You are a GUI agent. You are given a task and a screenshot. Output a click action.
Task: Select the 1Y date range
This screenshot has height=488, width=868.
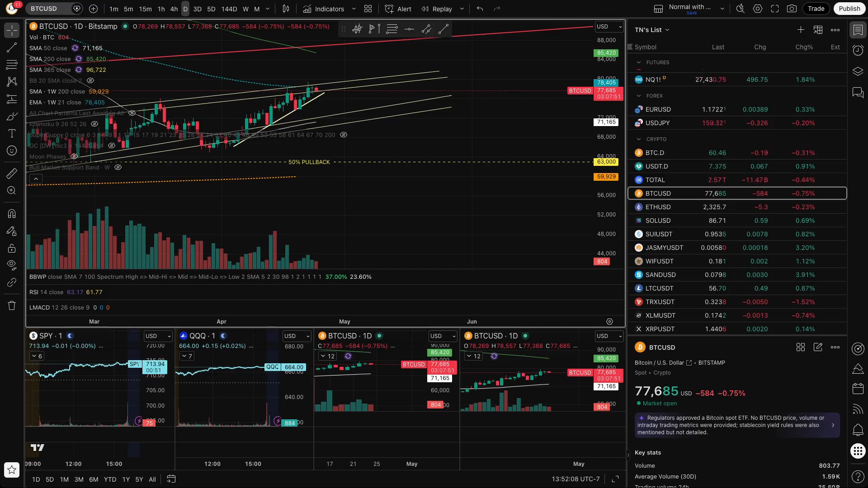pos(126,479)
